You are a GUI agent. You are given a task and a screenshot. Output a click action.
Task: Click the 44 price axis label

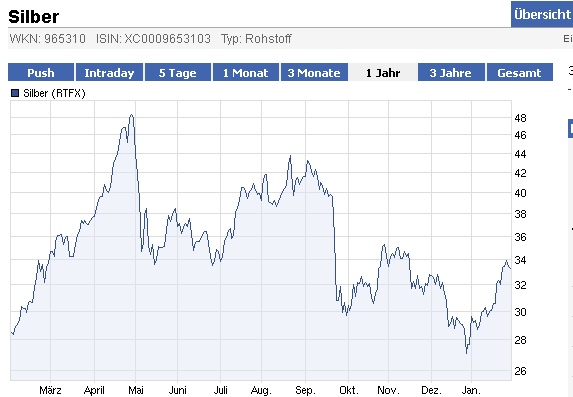coord(520,154)
